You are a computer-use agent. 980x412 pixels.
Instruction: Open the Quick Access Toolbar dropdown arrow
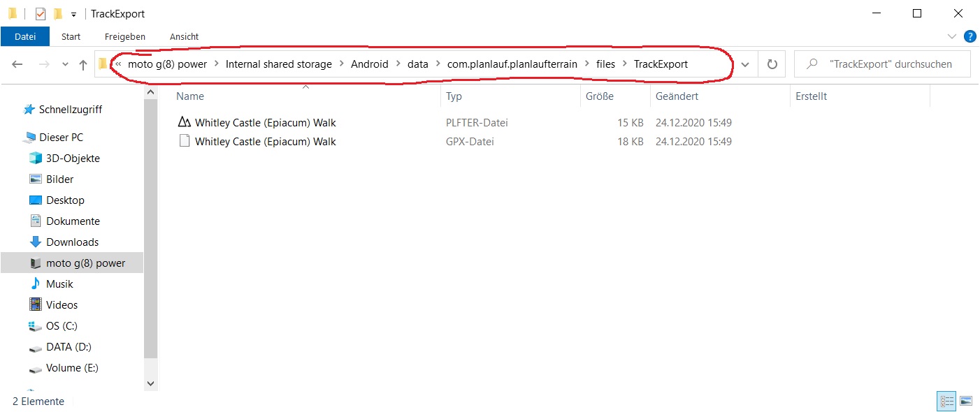[x=73, y=13]
